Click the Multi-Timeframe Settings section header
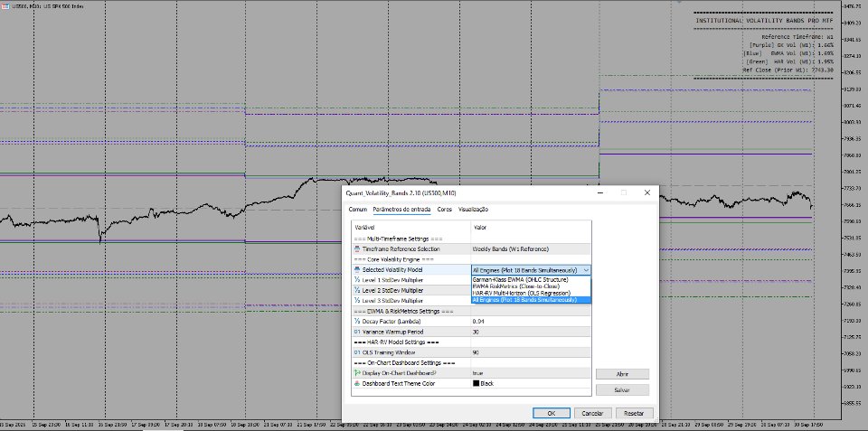868x431 pixels. tap(398, 239)
